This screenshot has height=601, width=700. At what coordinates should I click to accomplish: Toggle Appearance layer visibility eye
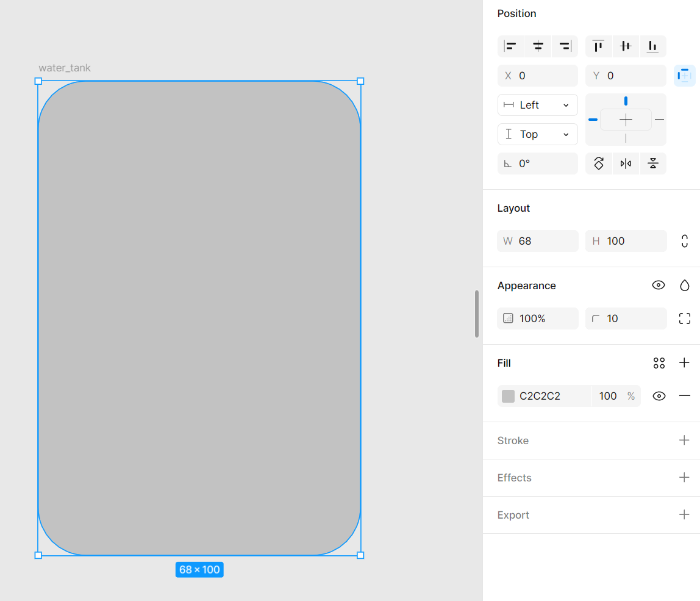(x=659, y=286)
